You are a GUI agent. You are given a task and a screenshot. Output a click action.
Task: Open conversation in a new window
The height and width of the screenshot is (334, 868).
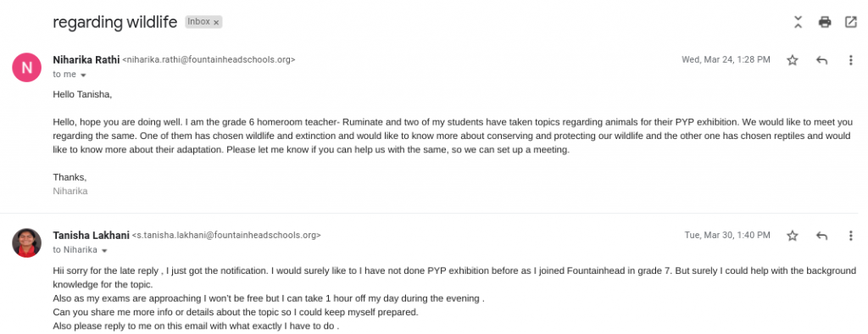[x=851, y=22]
